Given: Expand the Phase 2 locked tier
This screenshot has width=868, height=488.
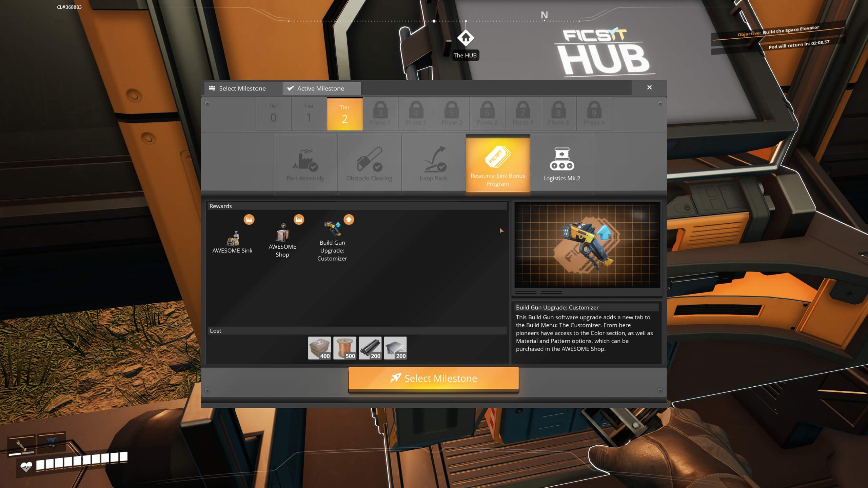Looking at the screenshot, I should 451,113.
